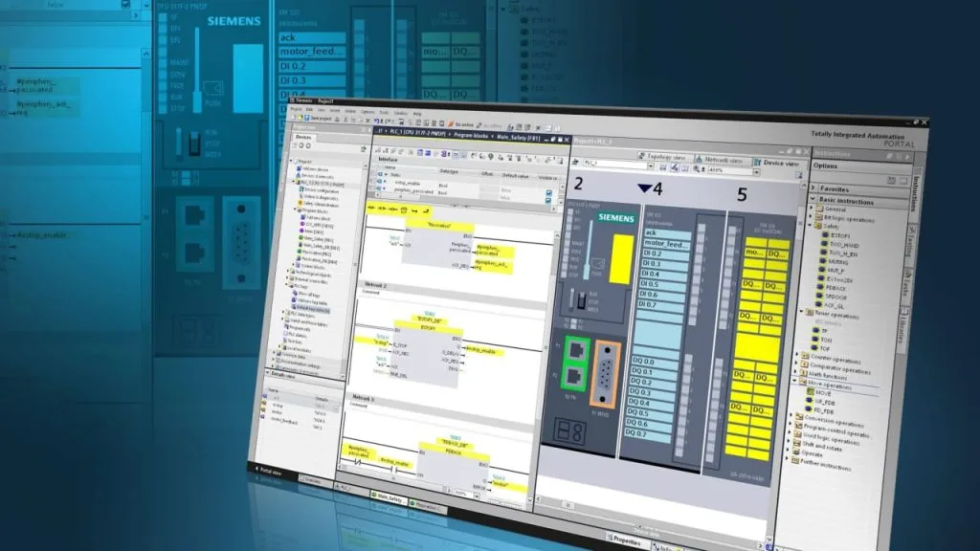Open the Help menu
The height and width of the screenshot is (551, 980).
tap(417, 115)
